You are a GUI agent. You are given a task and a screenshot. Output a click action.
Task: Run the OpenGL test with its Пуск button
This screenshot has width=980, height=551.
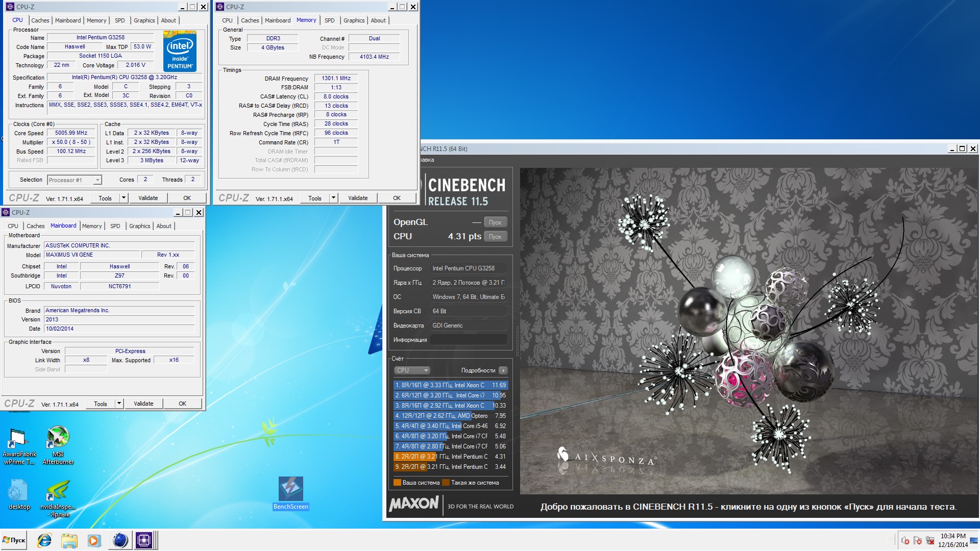(x=495, y=222)
